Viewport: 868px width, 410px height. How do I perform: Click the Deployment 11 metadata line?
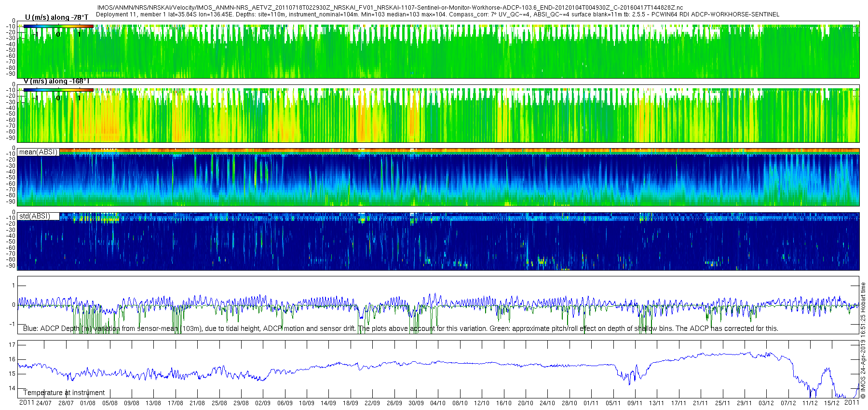pyautogui.click(x=437, y=14)
